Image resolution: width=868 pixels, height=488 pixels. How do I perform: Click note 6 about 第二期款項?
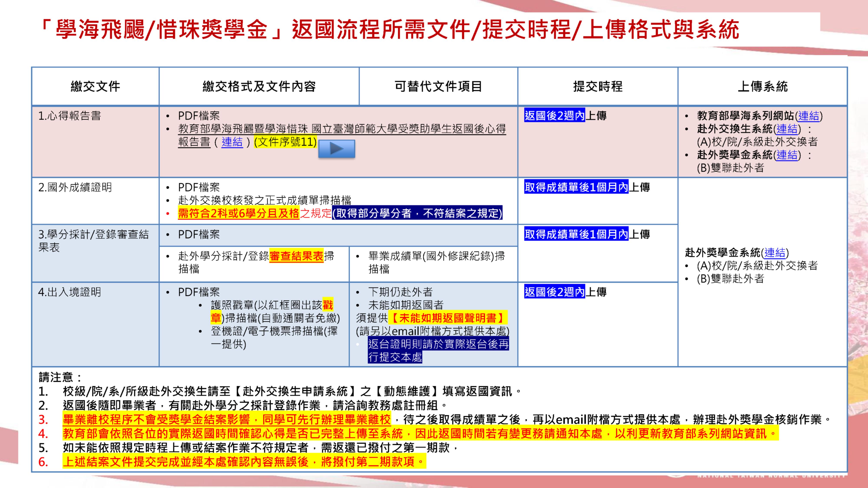[x=244, y=461]
